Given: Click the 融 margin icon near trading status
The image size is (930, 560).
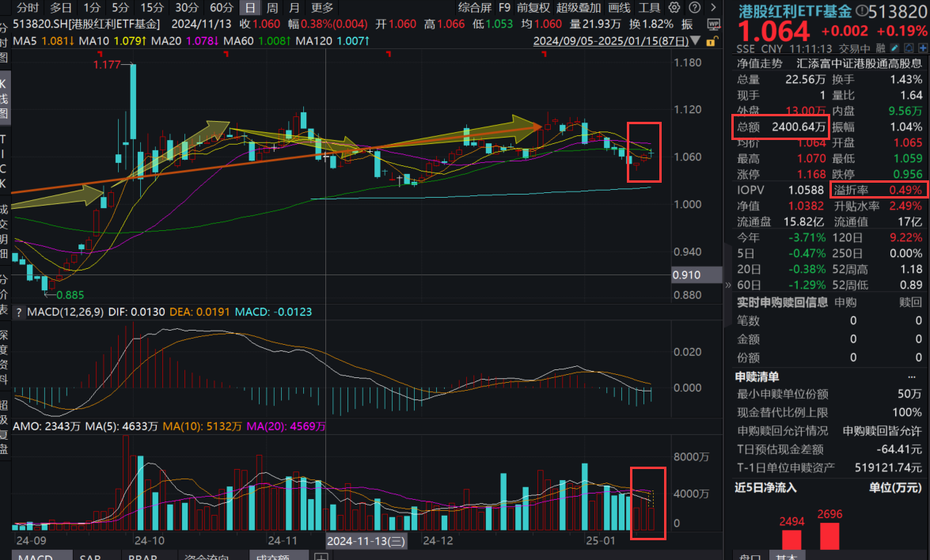Looking at the screenshot, I should [881, 47].
